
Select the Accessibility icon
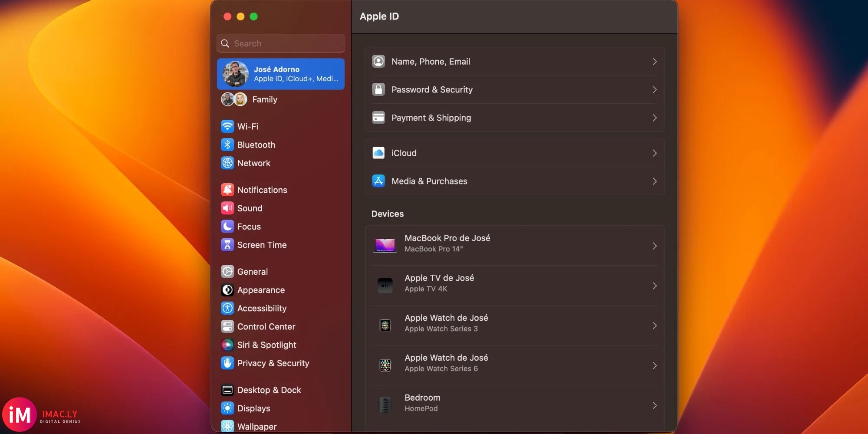click(227, 308)
